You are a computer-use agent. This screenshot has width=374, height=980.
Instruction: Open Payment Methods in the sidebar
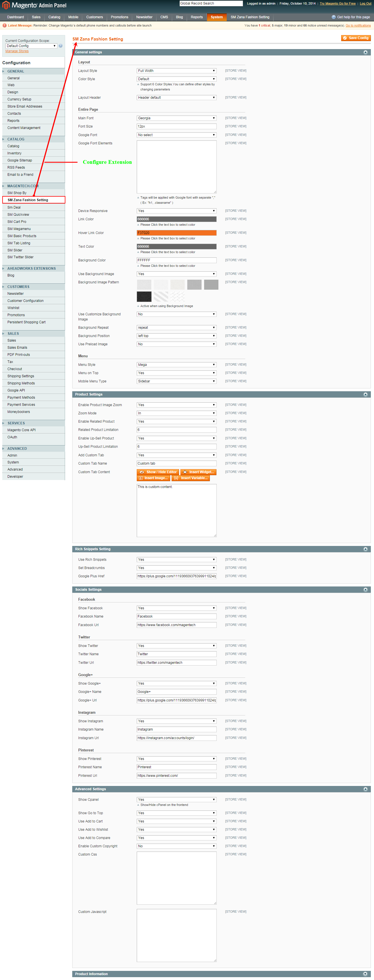pos(21,398)
